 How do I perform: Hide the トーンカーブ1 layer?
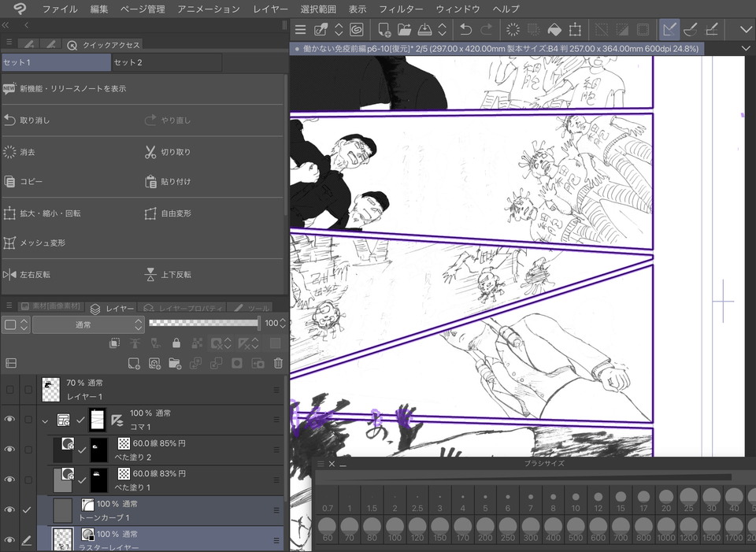[x=9, y=510]
